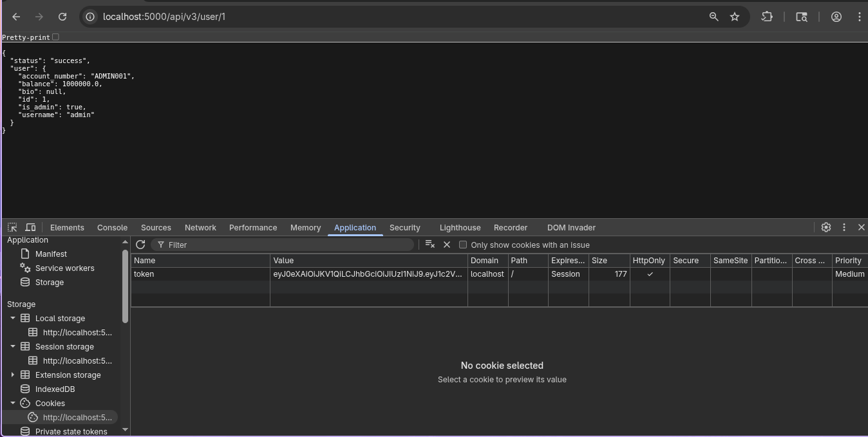The height and width of the screenshot is (437, 868).
Task: Clear all cookies icon
Action: (x=430, y=245)
